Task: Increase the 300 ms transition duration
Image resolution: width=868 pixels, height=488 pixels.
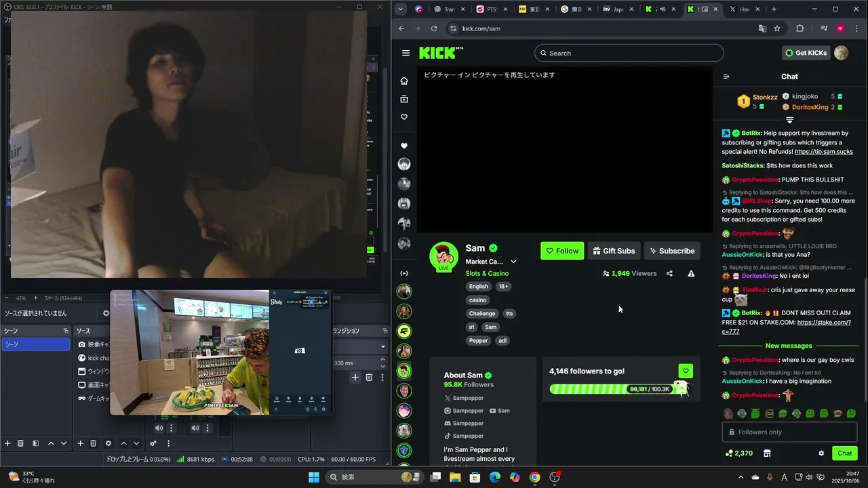Action: (382, 361)
